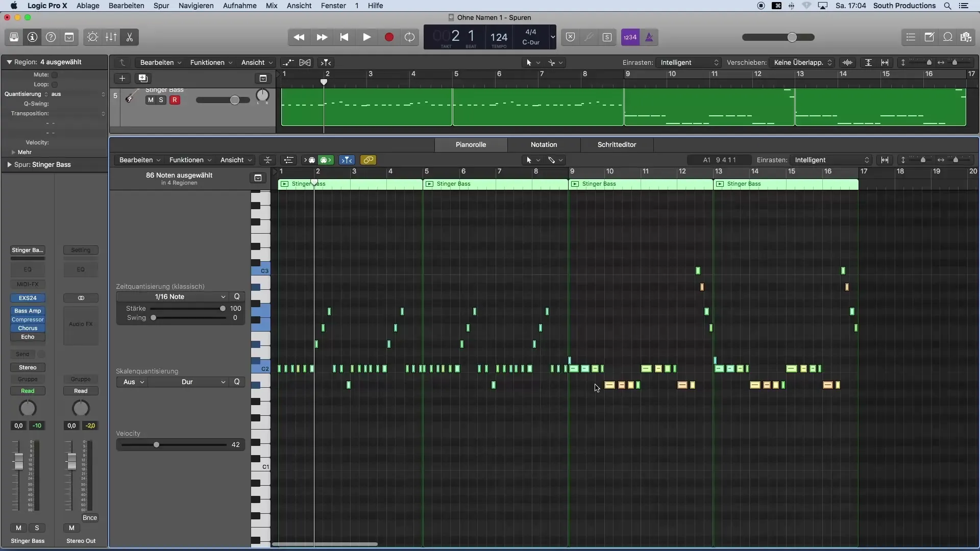This screenshot has width=980, height=551.
Task: Click the collapse mode button in Piano Roll
Action: coord(267,160)
